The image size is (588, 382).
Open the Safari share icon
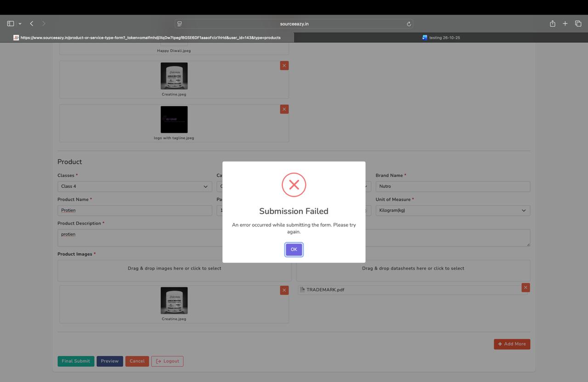(552, 23)
